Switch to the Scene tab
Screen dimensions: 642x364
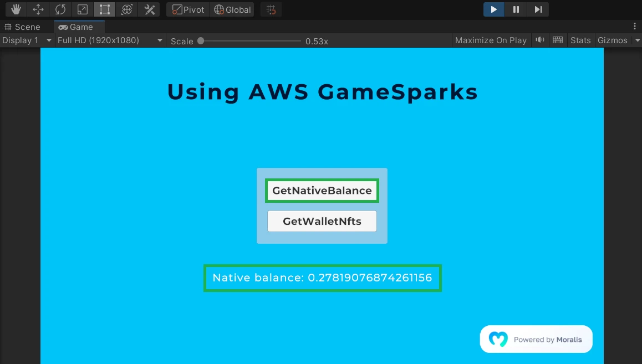tap(23, 27)
